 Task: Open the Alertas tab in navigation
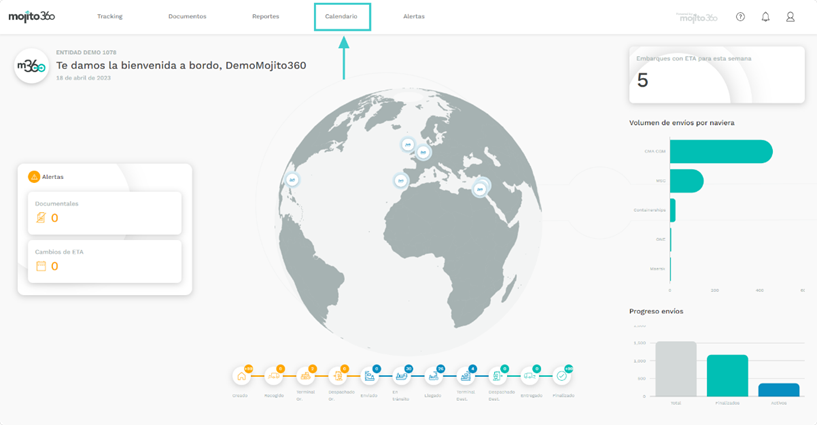pyautogui.click(x=414, y=17)
